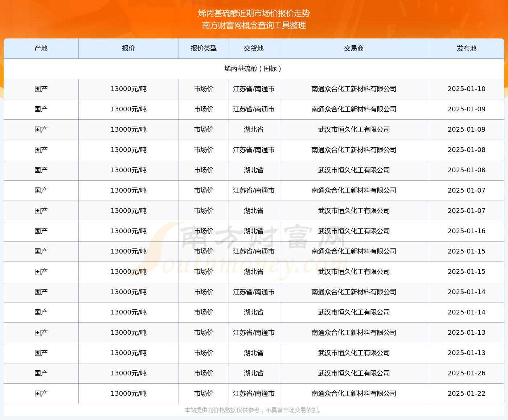Click 湖北省 in the 2025-01-26 row
Image resolution: width=508 pixels, height=420 pixels.
pyautogui.click(x=254, y=373)
